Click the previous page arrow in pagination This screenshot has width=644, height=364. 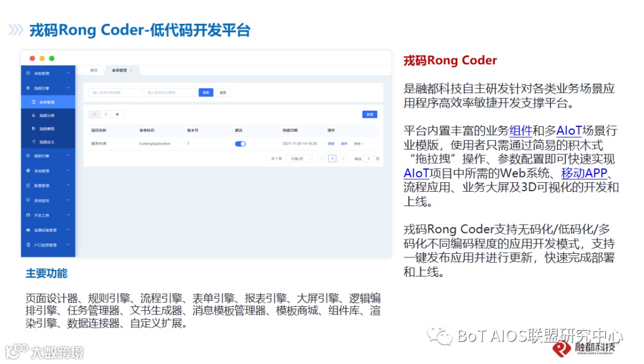(x=321, y=159)
